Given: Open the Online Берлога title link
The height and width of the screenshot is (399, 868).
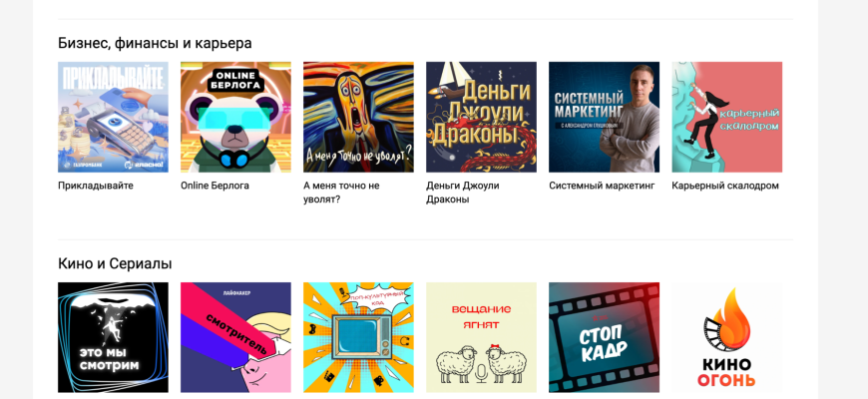Looking at the screenshot, I should tap(215, 186).
